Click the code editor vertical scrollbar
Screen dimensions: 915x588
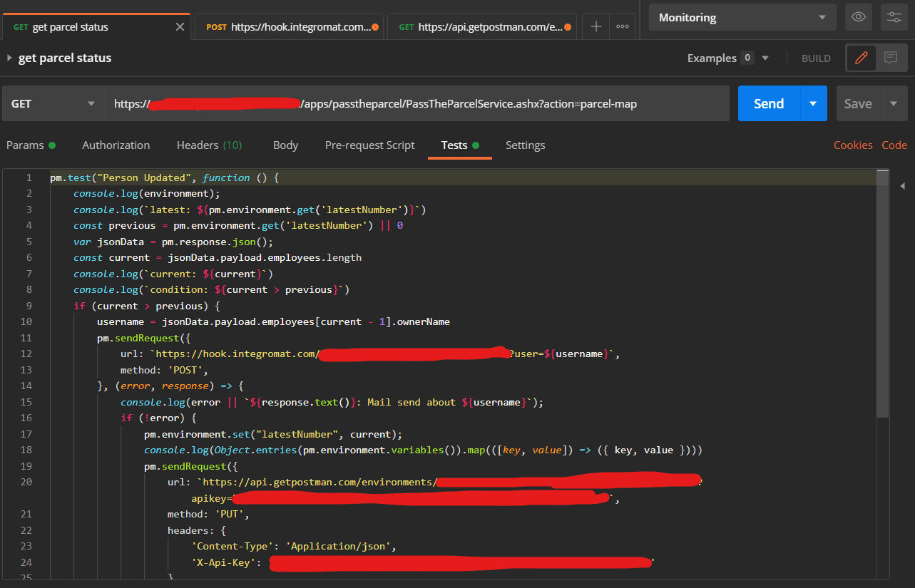pos(882,293)
